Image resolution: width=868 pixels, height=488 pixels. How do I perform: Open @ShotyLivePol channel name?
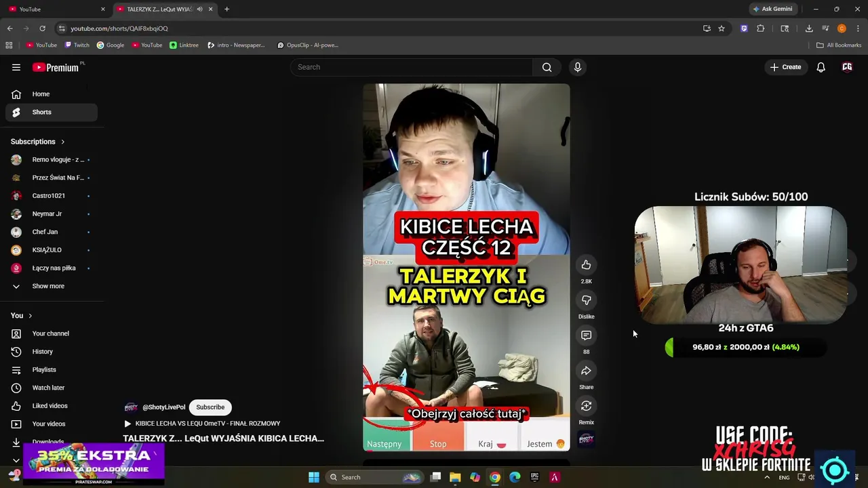click(163, 407)
